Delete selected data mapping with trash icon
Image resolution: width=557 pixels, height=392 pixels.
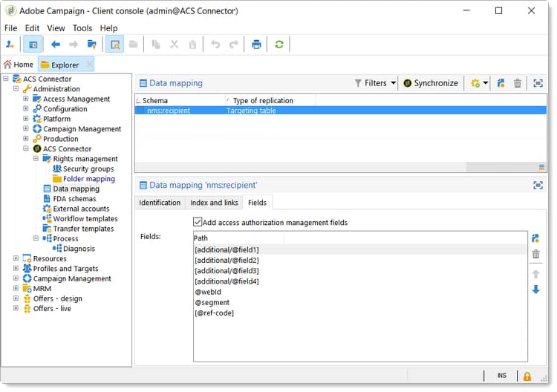pos(518,83)
